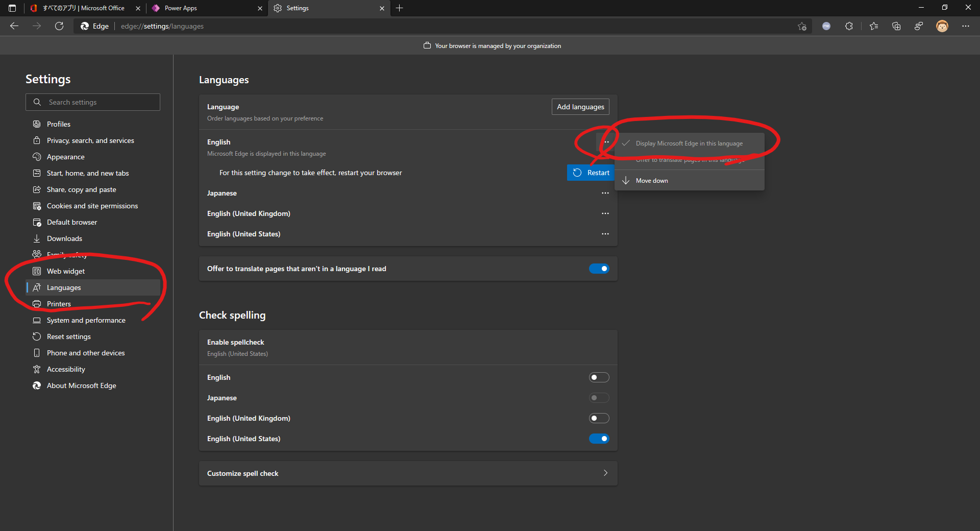980x531 pixels.
Task: Click the Check spelling heading
Action: tap(232, 315)
